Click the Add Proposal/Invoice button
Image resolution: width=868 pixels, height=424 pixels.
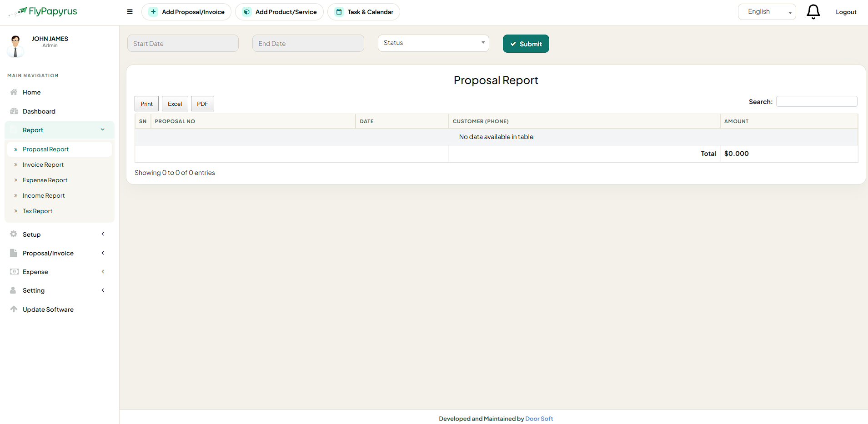tap(186, 12)
